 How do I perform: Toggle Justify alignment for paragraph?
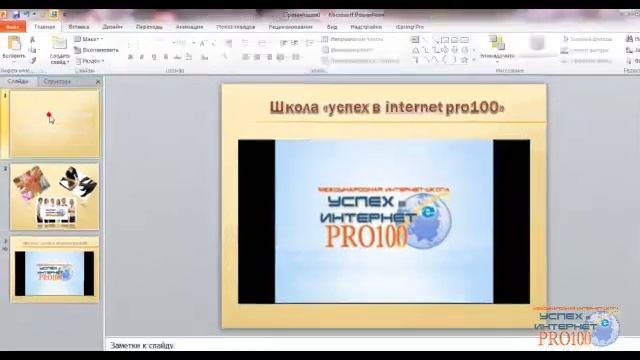pos(280,57)
